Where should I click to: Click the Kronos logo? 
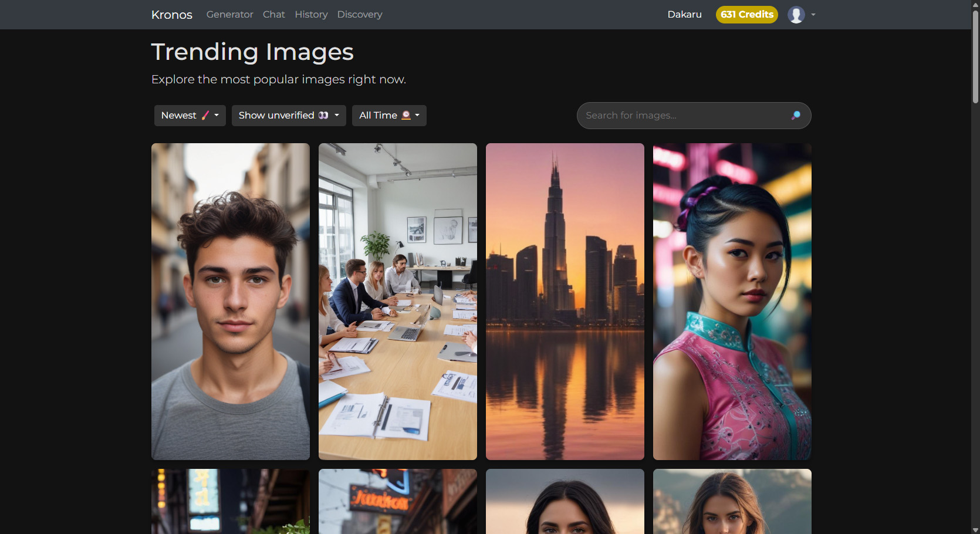171,15
